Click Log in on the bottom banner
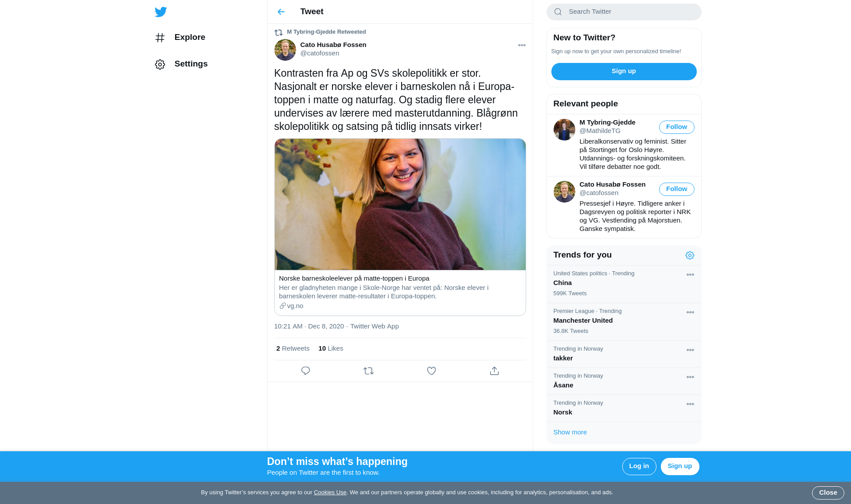The height and width of the screenshot is (504, 851). (639, 466)
